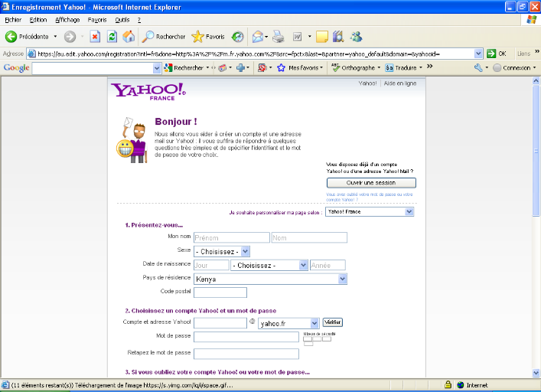The width and height of the screenshot is (541, 392).
Task: Open the yahoo.fr domain dropdown
Action: point(288,323)
